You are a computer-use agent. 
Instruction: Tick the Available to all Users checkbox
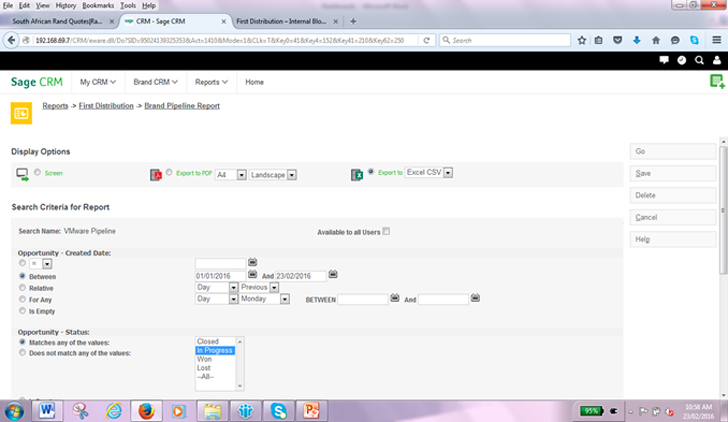point(386,231)
